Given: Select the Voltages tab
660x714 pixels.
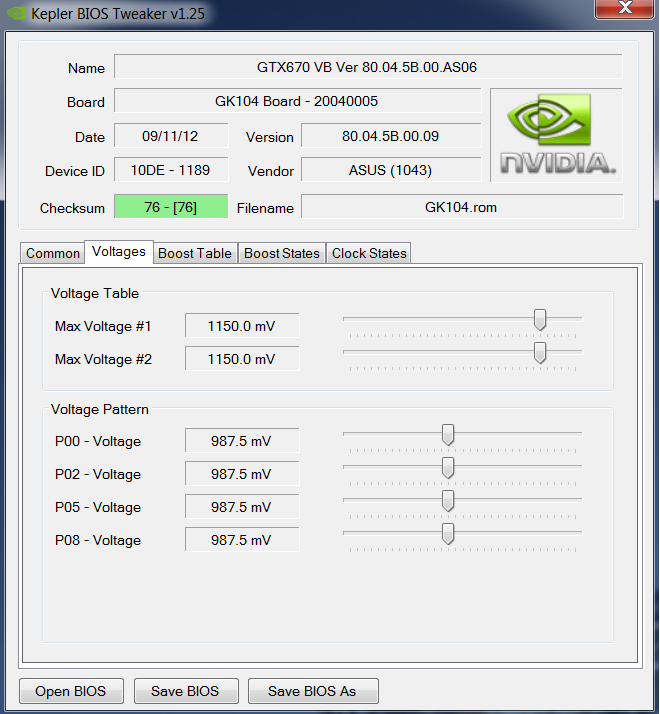Looking at the screenshot, I should click(x=119, y=251).
